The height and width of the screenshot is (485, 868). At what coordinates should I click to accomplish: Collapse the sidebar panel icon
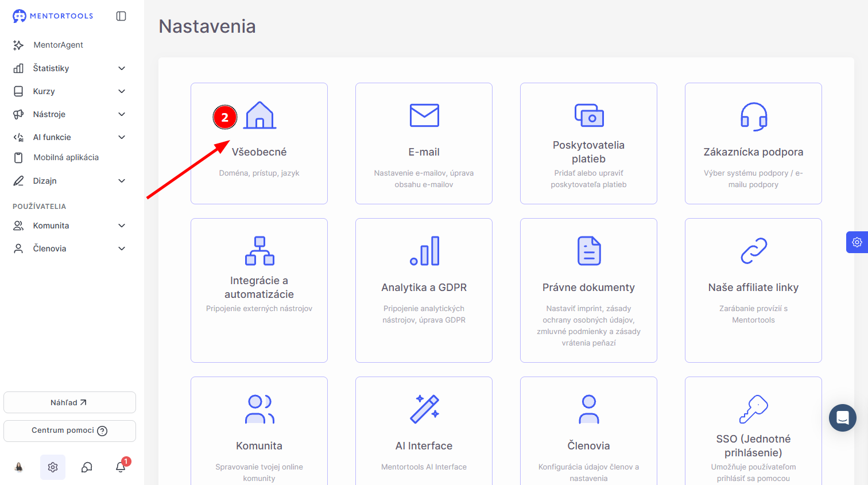pos(121,16)
